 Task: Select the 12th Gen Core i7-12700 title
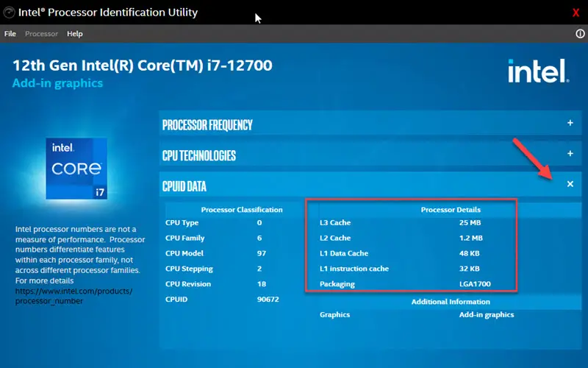tap(143, 66)
